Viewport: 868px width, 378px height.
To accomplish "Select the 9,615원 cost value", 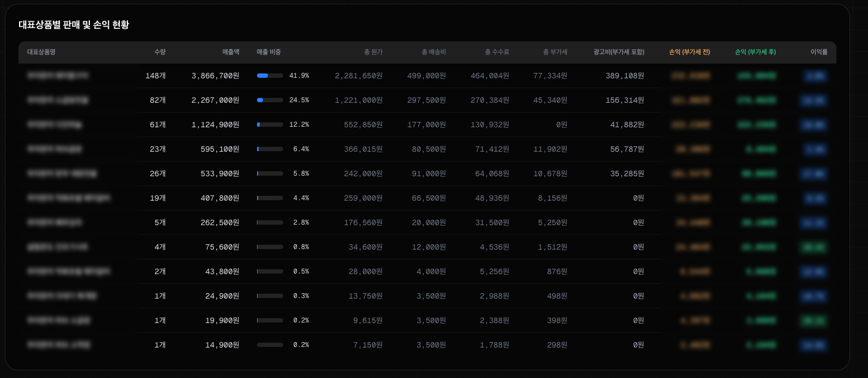I will [368, 320].
